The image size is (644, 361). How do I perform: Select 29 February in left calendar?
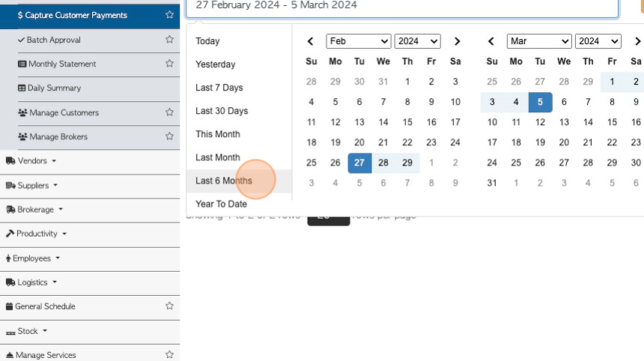click(407, 163)
